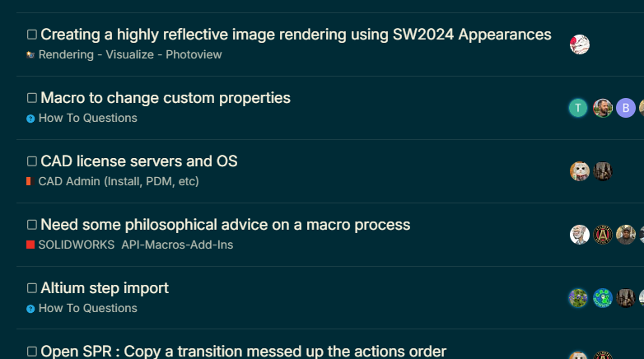Check the Altium step import topic checkbox
Image resolution: width=644 pixels, height=359 pixels.
pyautogui.click(x=32, y=288)
